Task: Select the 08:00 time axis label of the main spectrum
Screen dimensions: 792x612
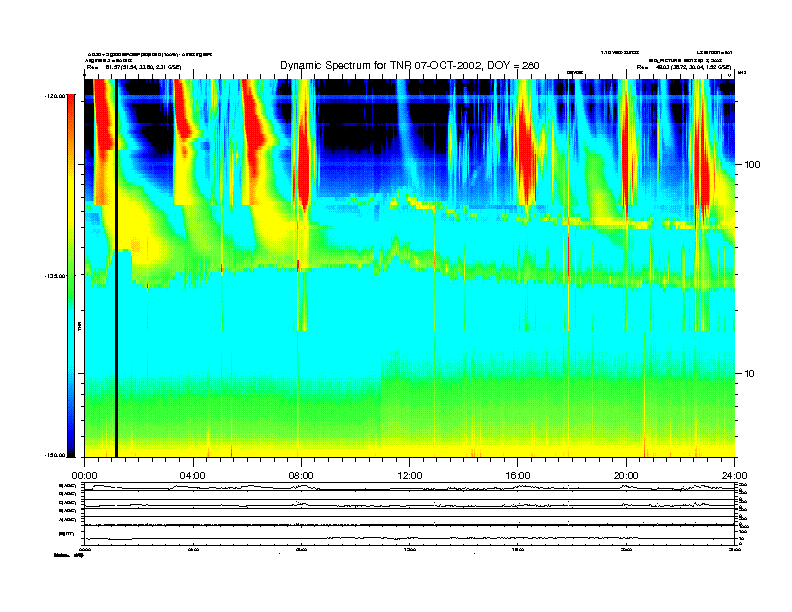Action: pyautogui.click(x=301, y=476)
